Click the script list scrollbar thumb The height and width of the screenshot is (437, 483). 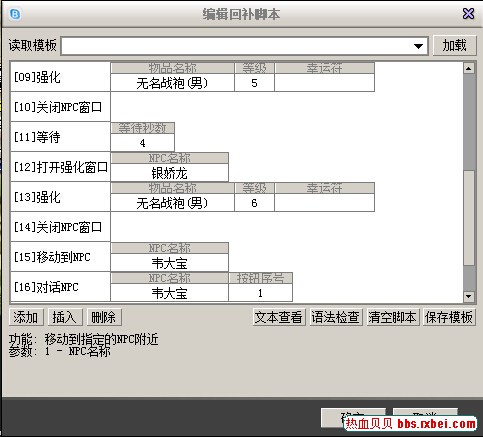[x=469, y=218]
